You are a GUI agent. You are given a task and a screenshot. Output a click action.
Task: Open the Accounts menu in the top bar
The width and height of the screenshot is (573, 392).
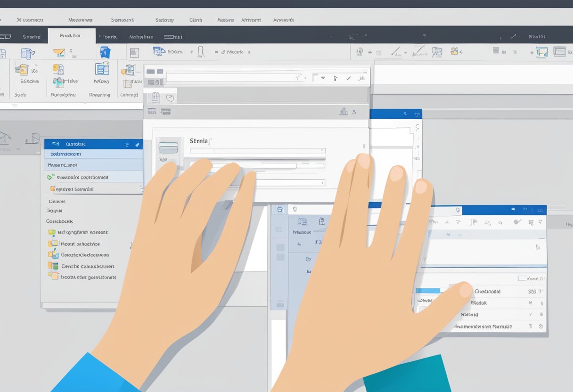coord(225,20)
